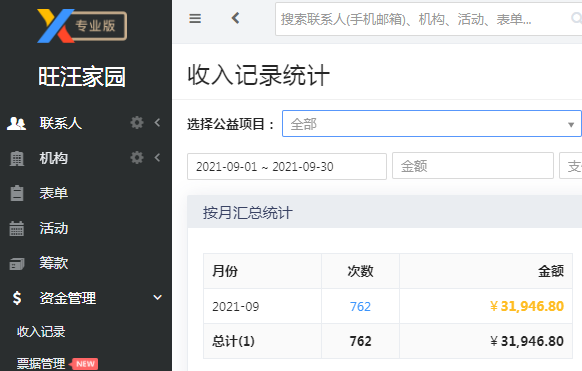
Task: Click the 资金管理 dollar icon
Action: click(17, 298)
